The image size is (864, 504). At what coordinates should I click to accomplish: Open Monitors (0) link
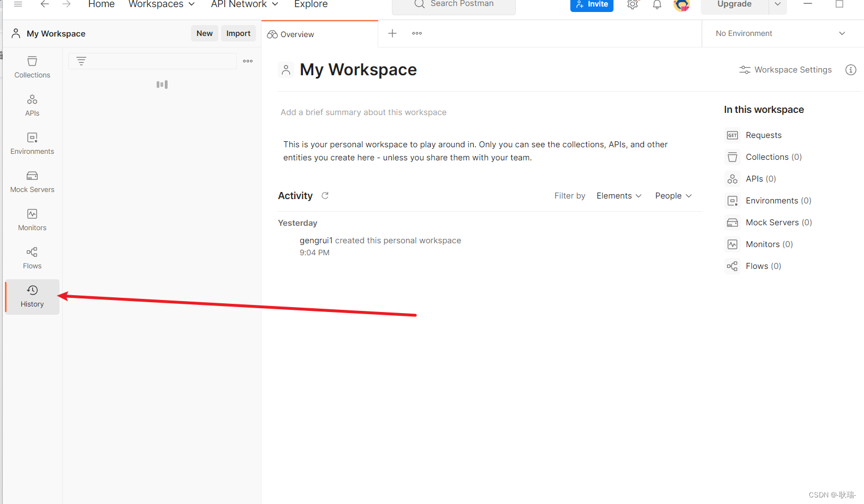[x=770, y=244]
